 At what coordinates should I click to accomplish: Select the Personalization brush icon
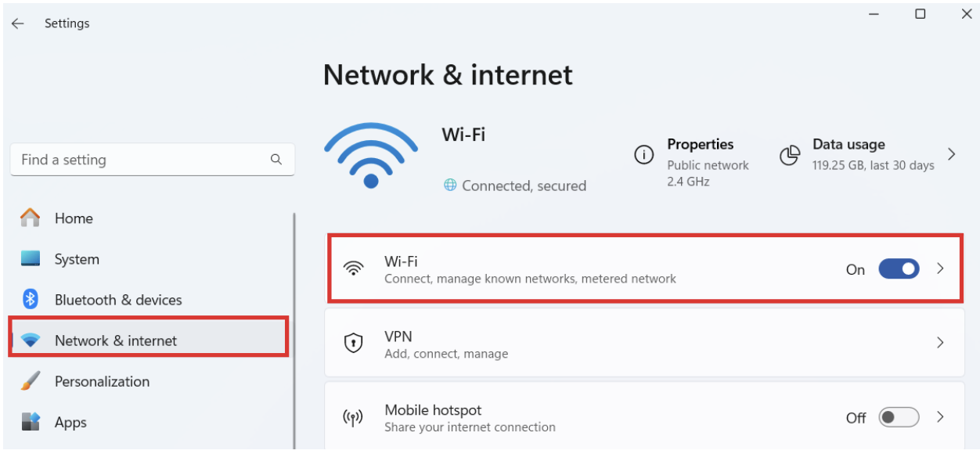29,381
